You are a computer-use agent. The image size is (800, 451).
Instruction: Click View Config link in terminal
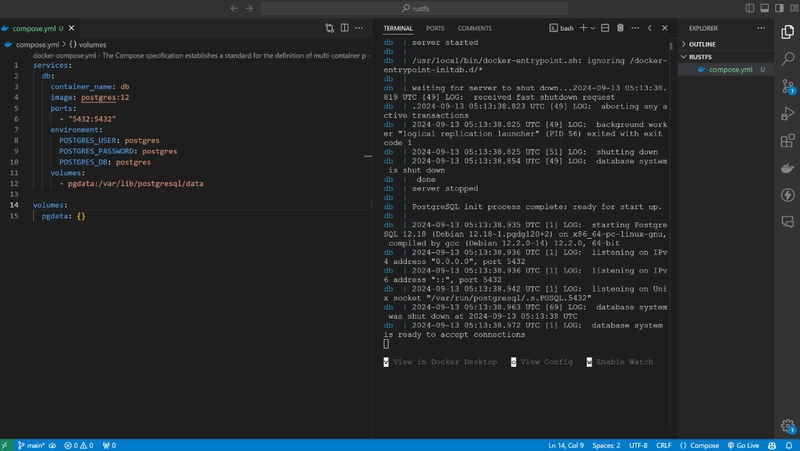541,362
